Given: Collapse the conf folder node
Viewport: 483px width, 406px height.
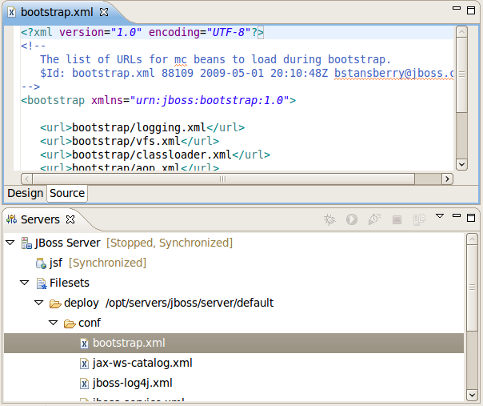Looking at the screenshot, I should (53, 323).
